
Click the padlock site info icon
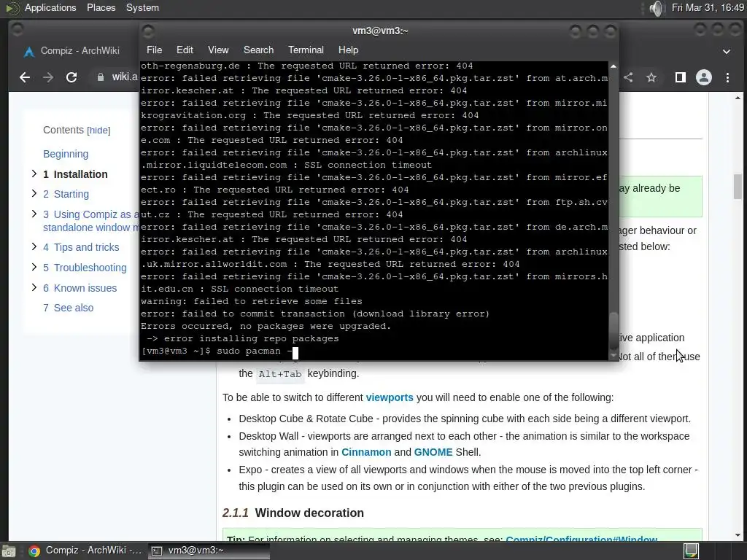[x=101, y=77]
